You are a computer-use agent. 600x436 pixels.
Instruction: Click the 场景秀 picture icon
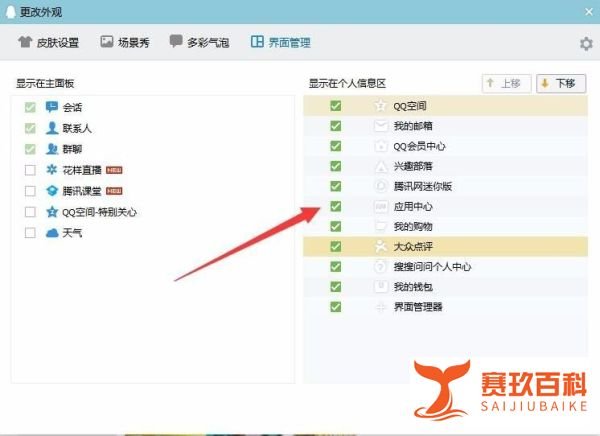click(x=107, y=41)
